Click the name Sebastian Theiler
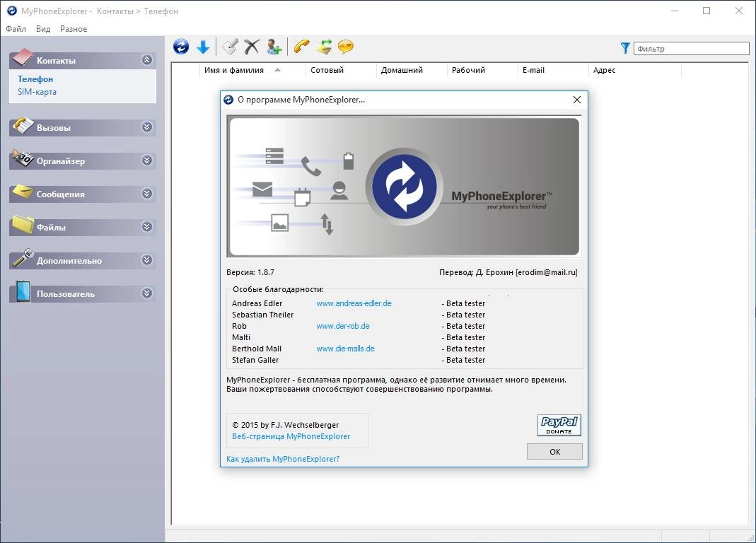 point(263,315)
